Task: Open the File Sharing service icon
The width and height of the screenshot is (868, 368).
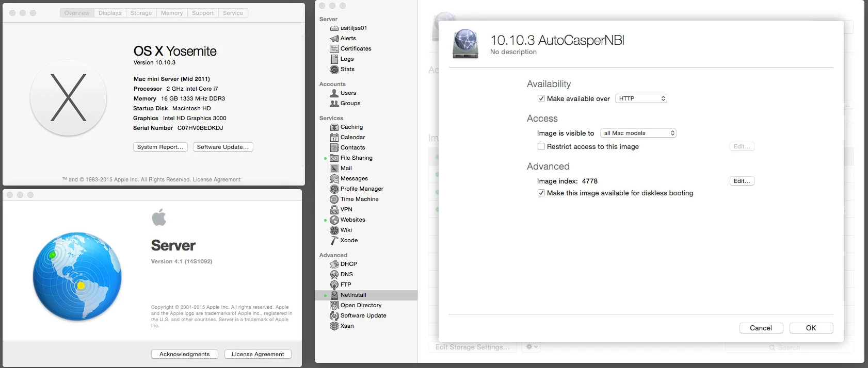Action: tap(334, 158)
